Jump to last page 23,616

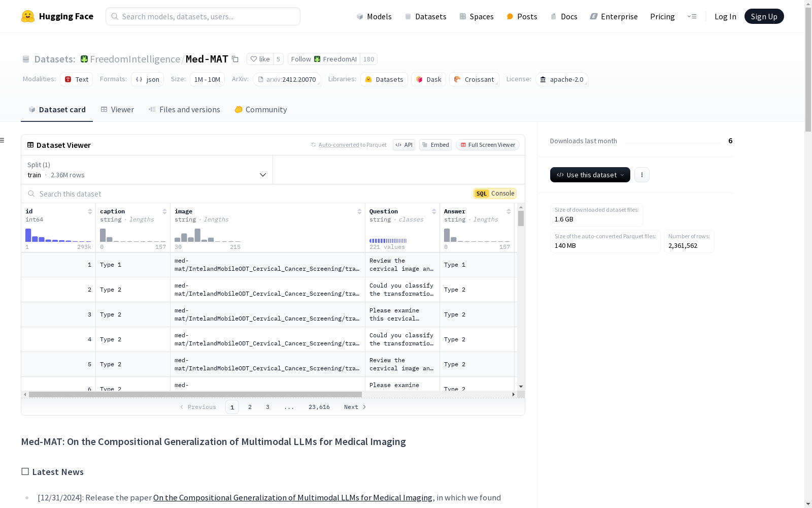tap(319, 407)
